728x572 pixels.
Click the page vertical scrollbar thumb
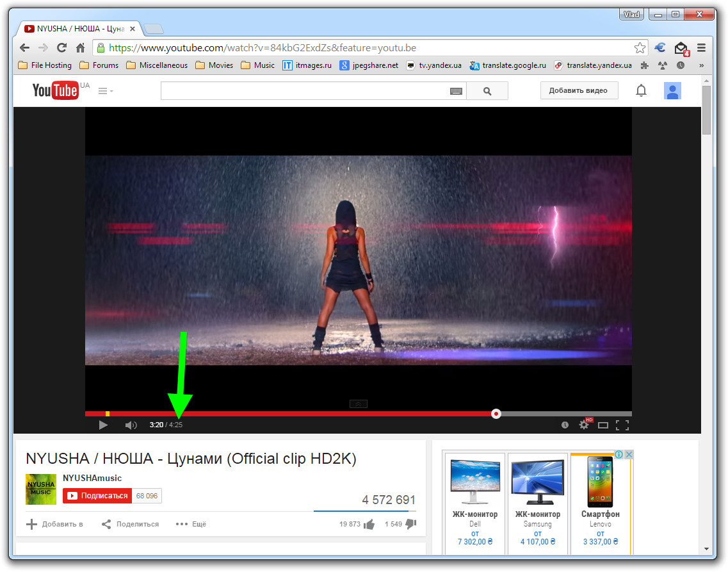coord(706,110)
